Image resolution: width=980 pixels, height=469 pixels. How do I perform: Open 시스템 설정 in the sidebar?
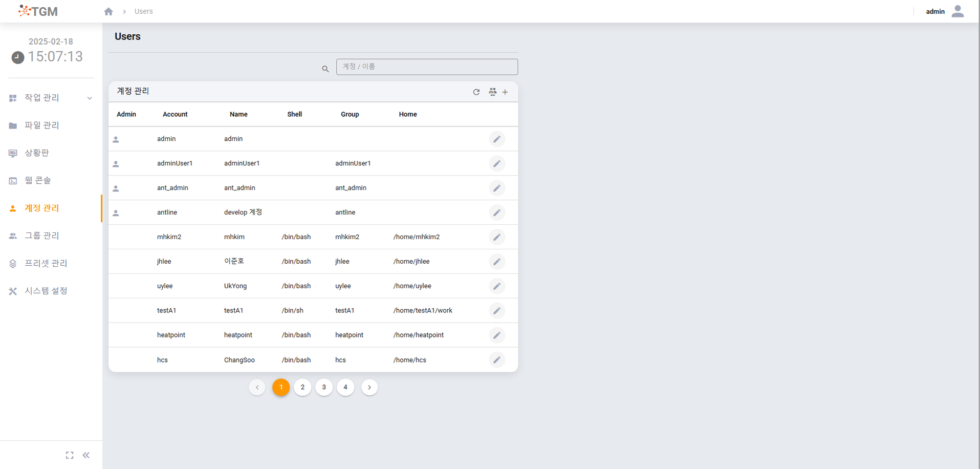coord(46,291)
